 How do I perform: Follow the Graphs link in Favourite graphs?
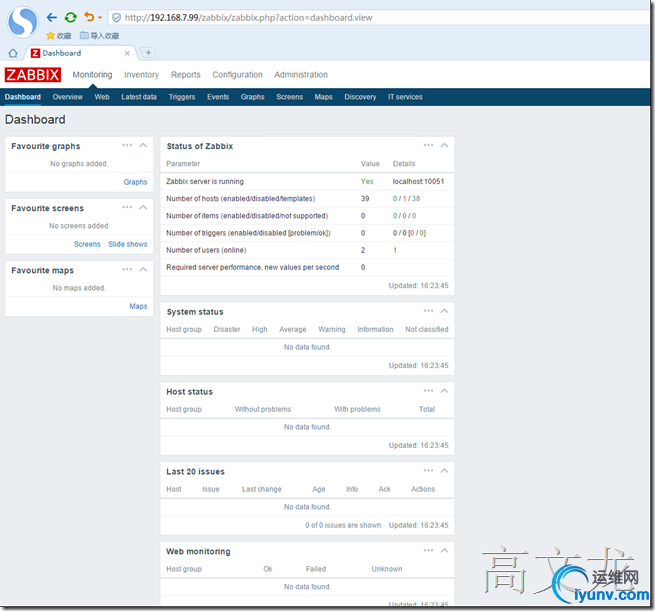(x=135, y=182)
